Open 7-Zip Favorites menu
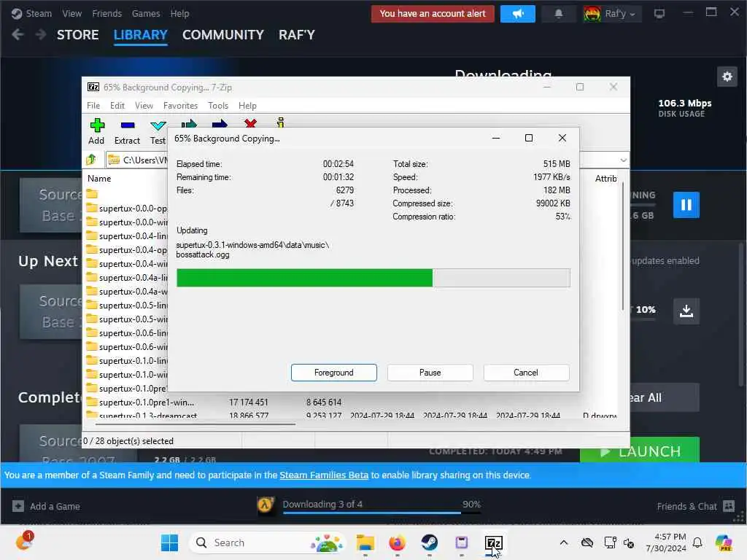 (x=181, y=106)
